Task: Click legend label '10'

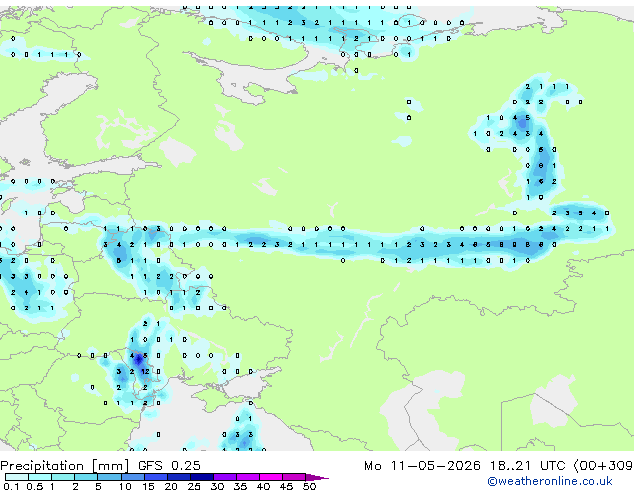Action: click(125, 486)
